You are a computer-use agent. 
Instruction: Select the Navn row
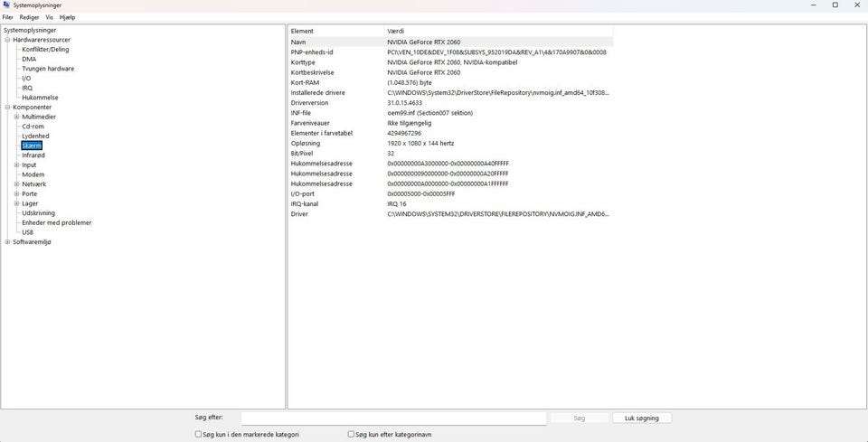[450, 42]
